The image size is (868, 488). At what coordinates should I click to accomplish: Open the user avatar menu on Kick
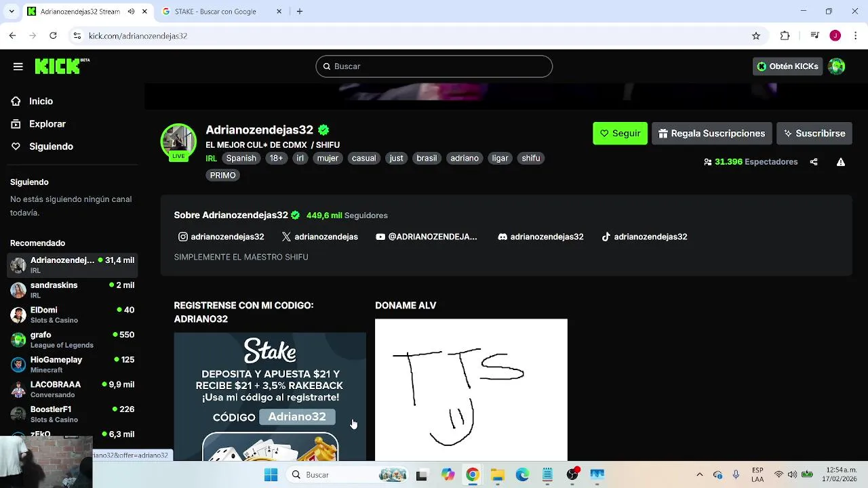(x=837, y=66)
